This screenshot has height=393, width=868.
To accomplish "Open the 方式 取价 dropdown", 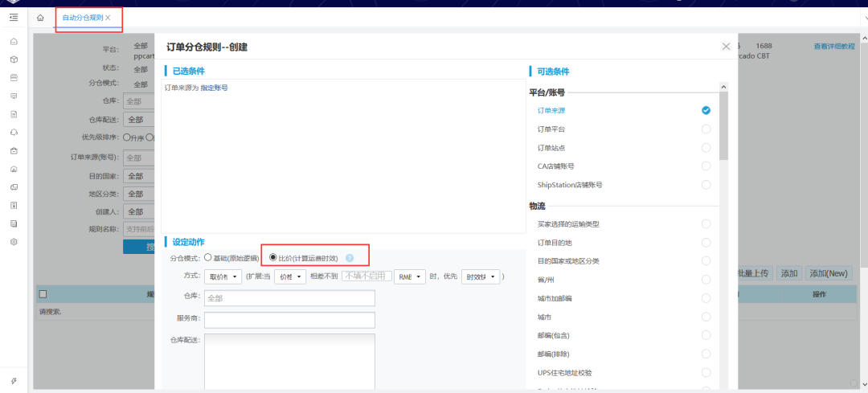I will [x=223, y=276].
